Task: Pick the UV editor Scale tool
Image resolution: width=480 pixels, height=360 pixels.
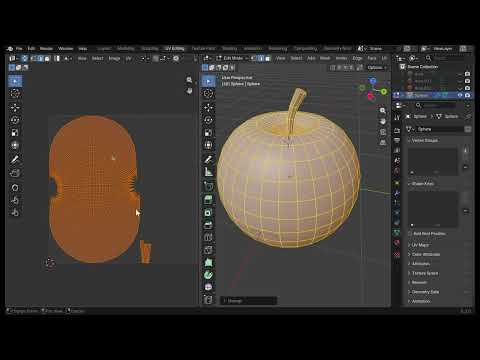Action: [15, 133]
